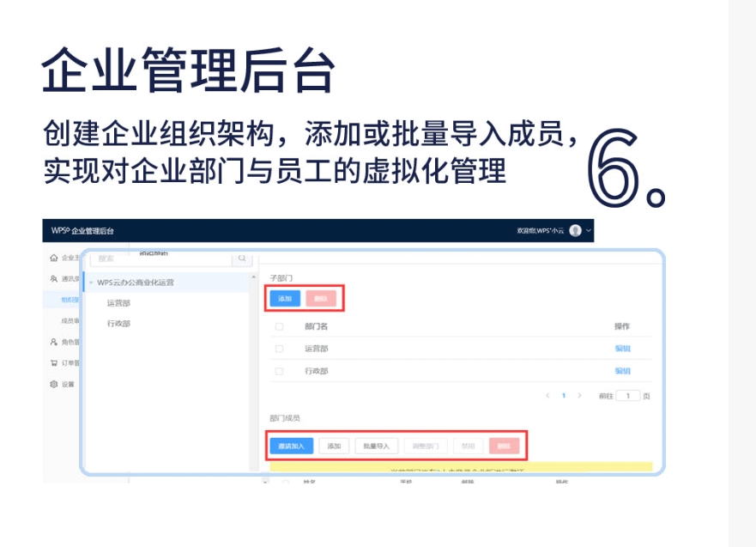Open the 成员审核 submenu item in sidebar
The width and height of the screenshot is (756, 547).
click(70, 321)
